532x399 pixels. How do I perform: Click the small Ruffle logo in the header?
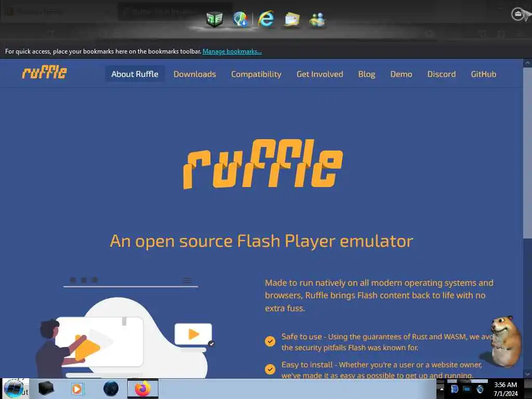45,72
